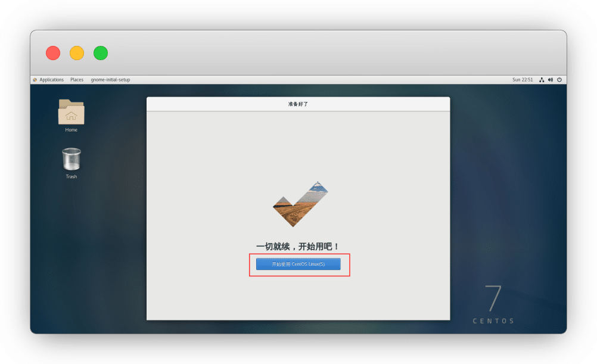597x364 pixels.
Task: Minimize the window with the yellow button
Action: [x=77, y=53]
